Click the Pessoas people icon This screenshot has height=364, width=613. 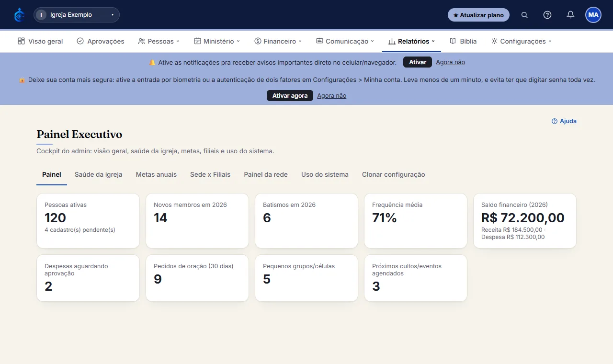(141, 41)
